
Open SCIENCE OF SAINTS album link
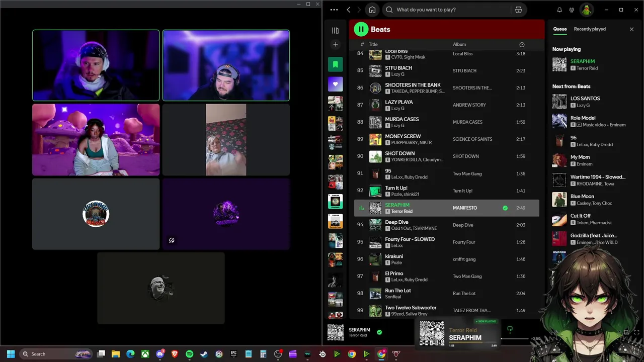(472, 139)
